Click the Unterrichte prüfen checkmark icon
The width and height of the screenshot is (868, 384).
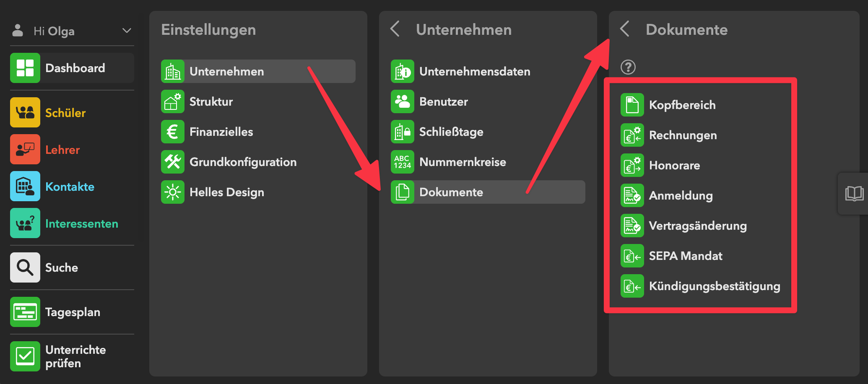[25, 356]
